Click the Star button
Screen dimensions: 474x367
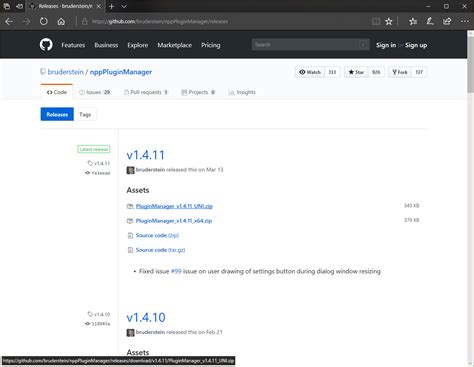tap(356, 72)
